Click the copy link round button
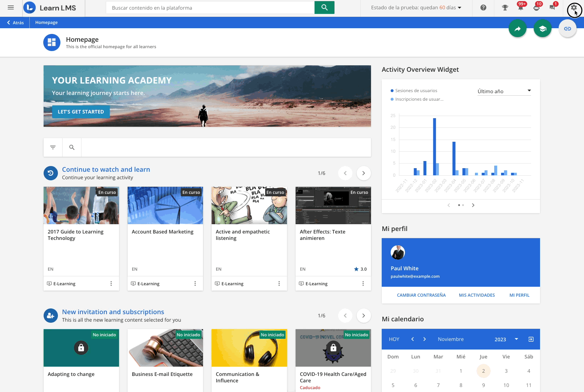The height and width of the screenshot is (392, 584). (x=568, y=29)
